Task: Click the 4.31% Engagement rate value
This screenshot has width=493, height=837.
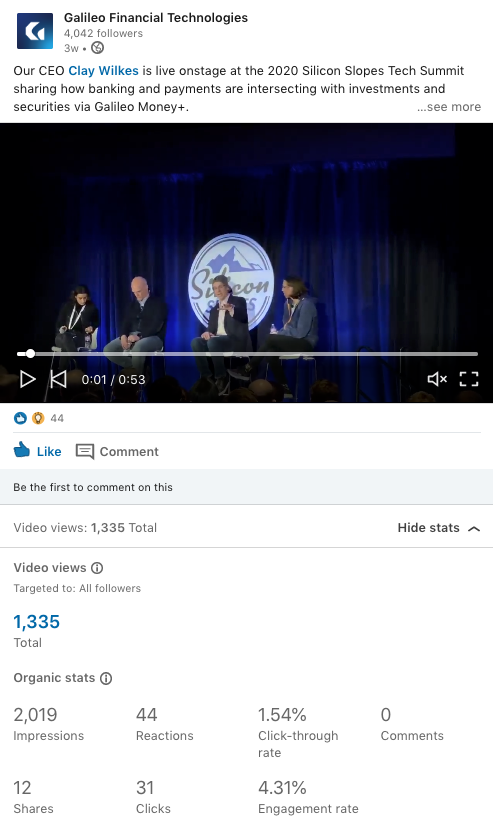Action: click(x=282, y=788)
